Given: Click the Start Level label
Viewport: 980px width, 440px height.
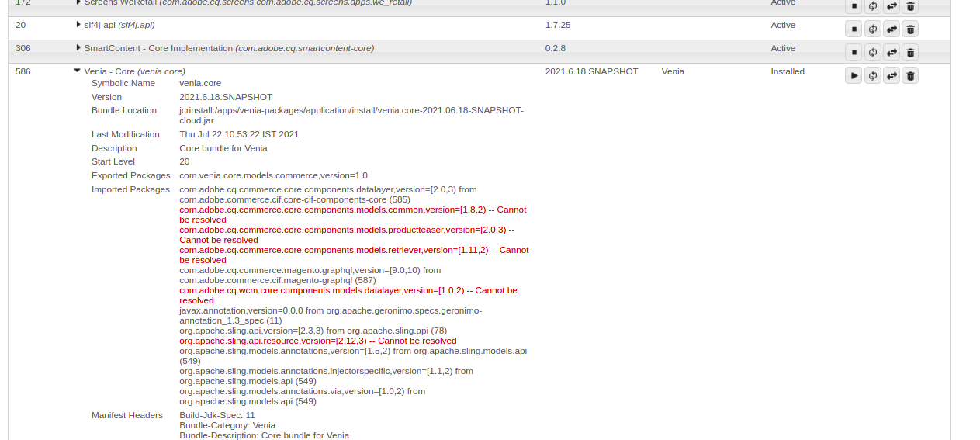Looking at the screenshot, I should [113, 161].
